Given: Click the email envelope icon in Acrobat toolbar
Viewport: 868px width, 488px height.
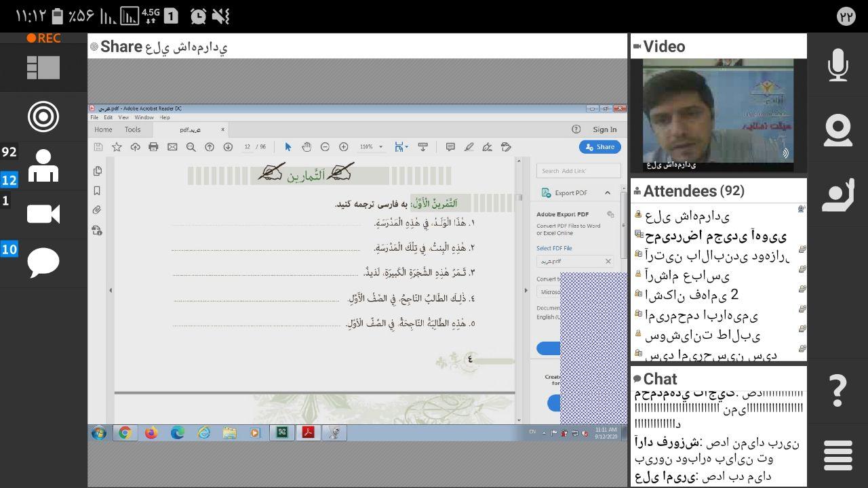Looking at the screenshot, I should [172, 147].
